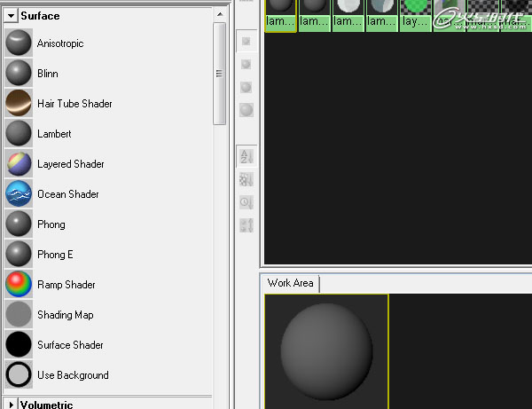This screenshot has height=409, width=532.
Task: Collapse the Surface section
Action: tap(11, 16)
